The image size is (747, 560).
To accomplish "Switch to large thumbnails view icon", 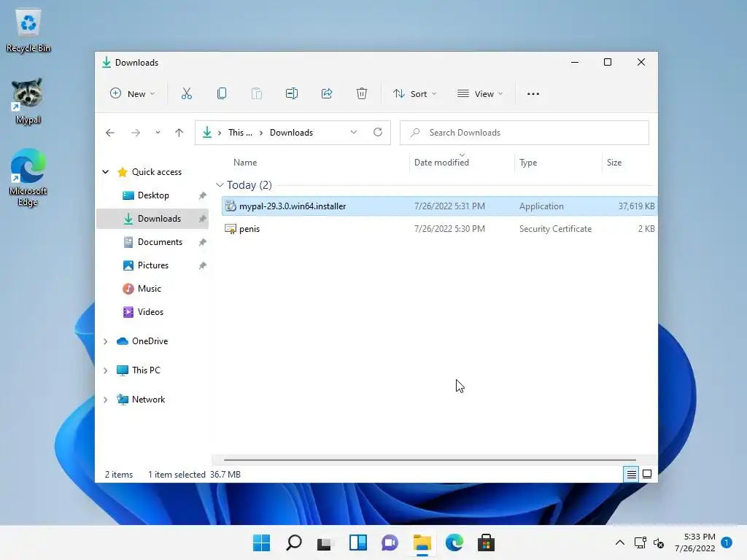I will pos(647,474).
